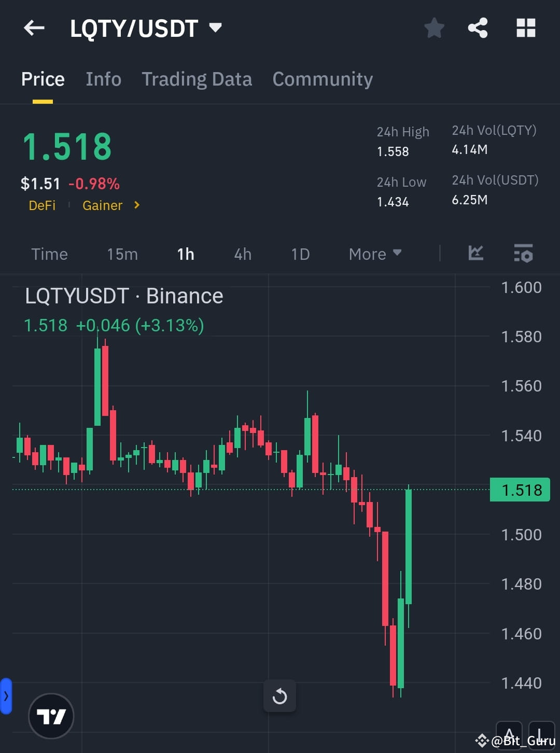
Task: Select the 4h timeframe
Action: pos(242,254)
